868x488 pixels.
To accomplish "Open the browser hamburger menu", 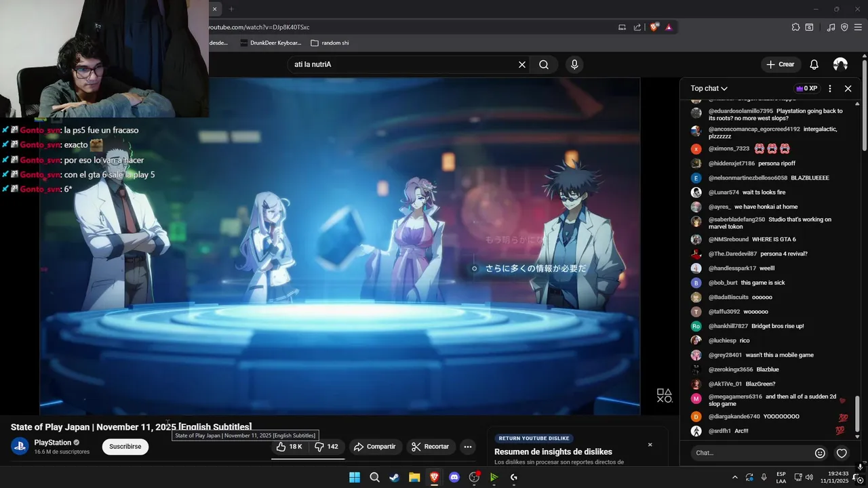I will (x=858, y=27).
